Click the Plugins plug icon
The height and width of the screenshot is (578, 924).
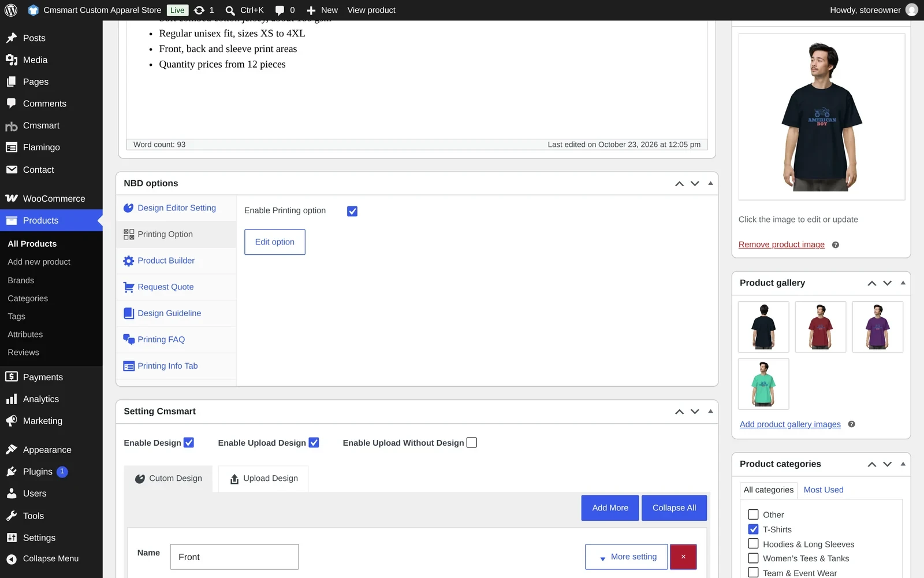tap(12, 472)
